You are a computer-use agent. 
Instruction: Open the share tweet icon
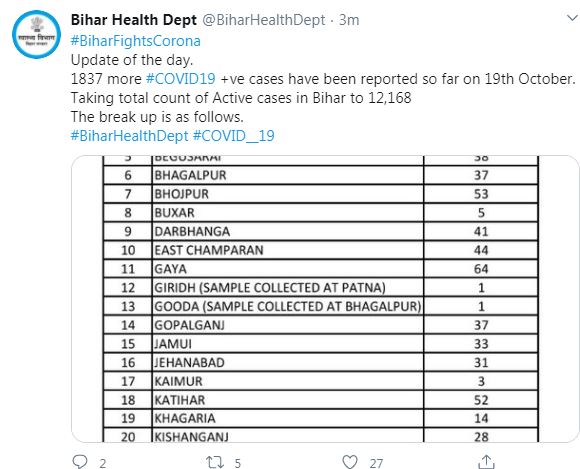point(486,462)
